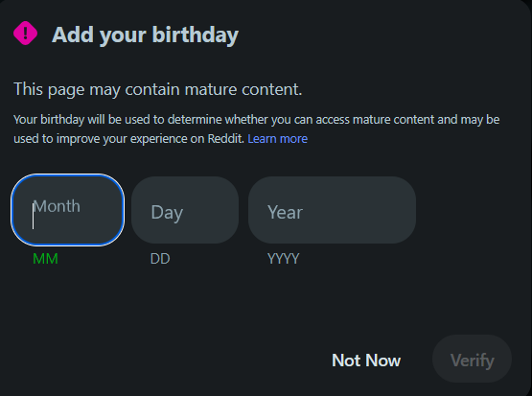Select the Day input field
The width and height of the screenshot is (532, 396).
point(185,210)
